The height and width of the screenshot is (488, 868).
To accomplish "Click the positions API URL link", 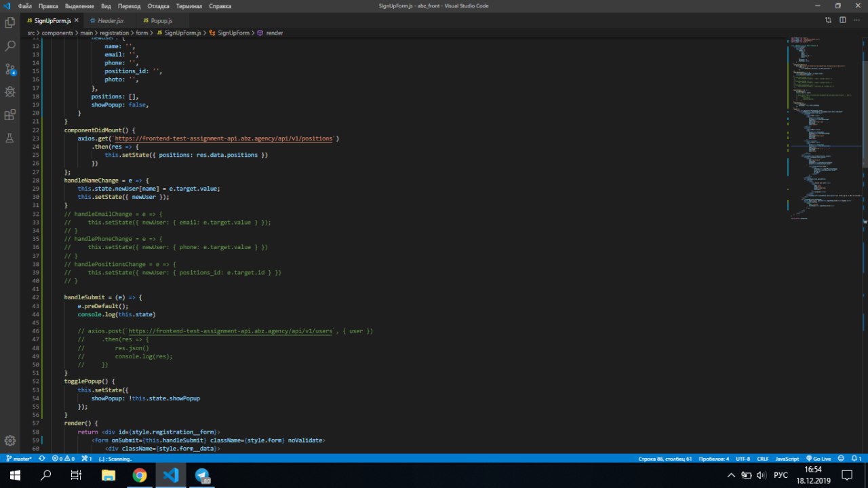I will 224,138.
